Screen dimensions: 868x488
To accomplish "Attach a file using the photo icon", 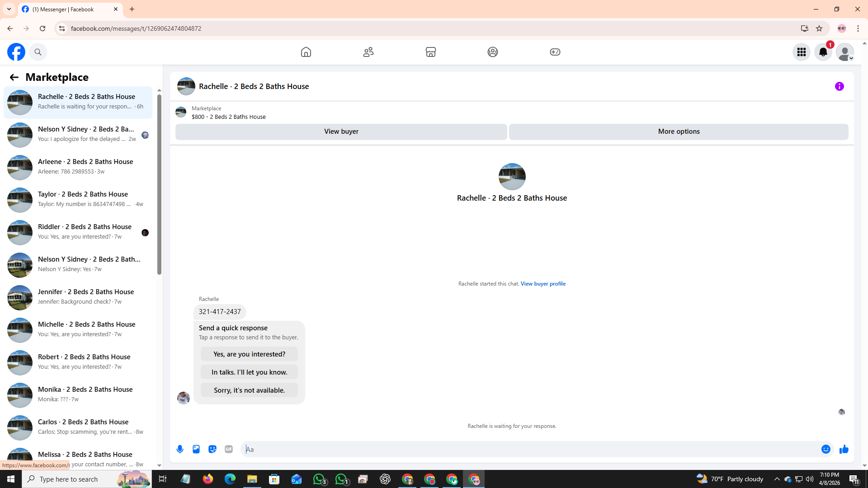I will pos(196,449).
